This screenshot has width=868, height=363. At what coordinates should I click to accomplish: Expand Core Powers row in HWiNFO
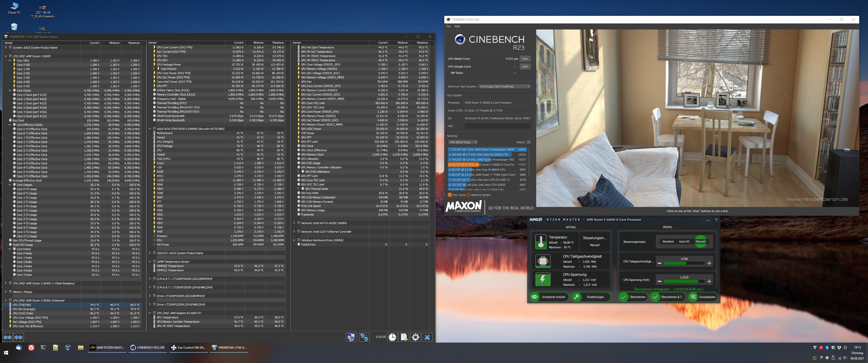[154, 69]
